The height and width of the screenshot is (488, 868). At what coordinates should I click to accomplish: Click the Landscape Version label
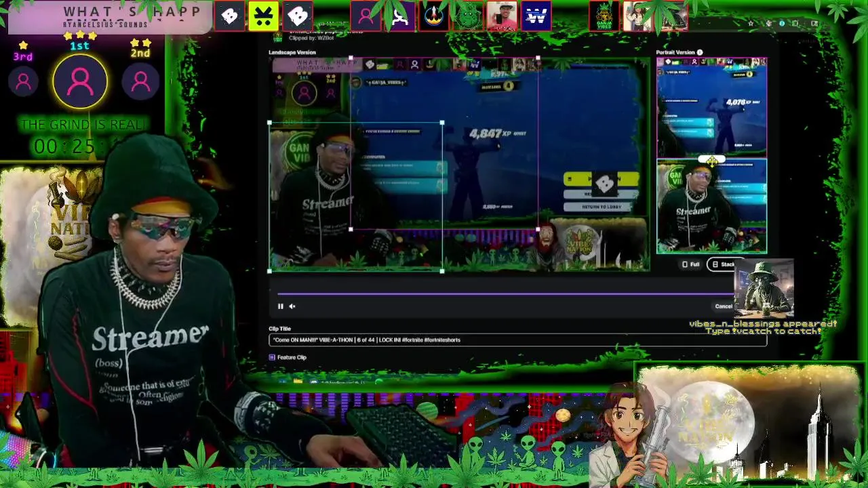292,52
